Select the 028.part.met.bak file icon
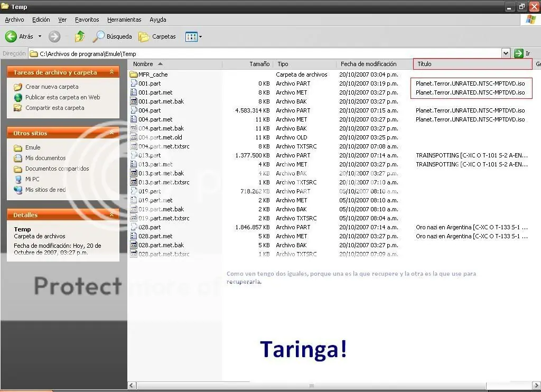Screen dimensions: 541x392 tap(134, 245)
